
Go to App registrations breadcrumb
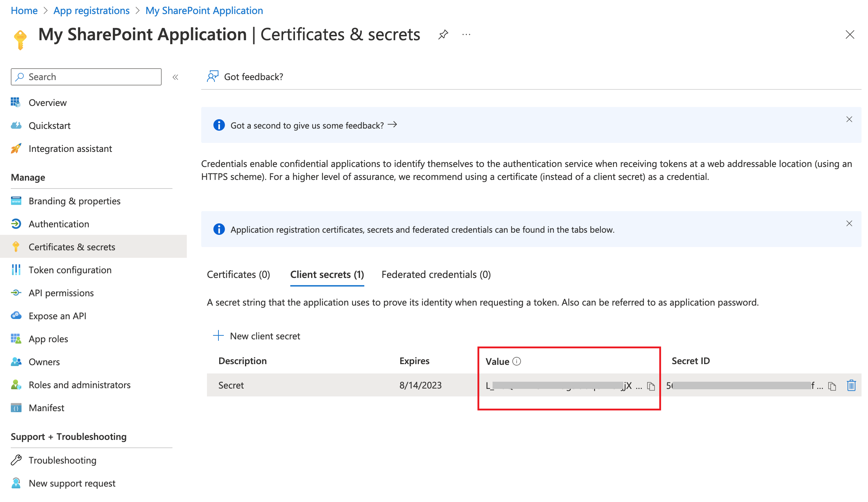(91, 10)
